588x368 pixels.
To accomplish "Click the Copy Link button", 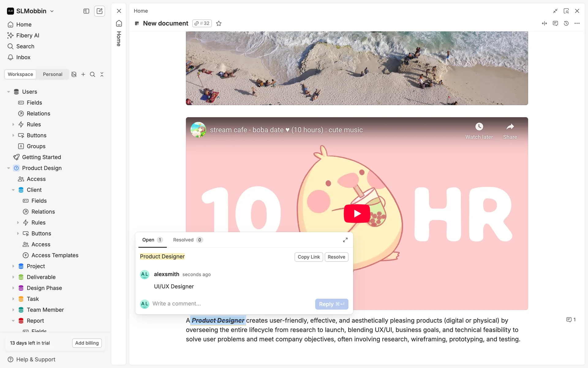I will click(x=308, y=257).
